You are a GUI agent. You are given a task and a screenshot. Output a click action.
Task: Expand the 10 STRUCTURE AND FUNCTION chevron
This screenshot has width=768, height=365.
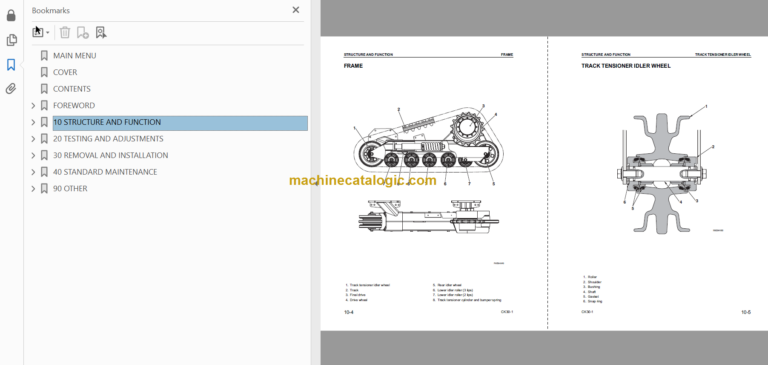tap(33, 122)
